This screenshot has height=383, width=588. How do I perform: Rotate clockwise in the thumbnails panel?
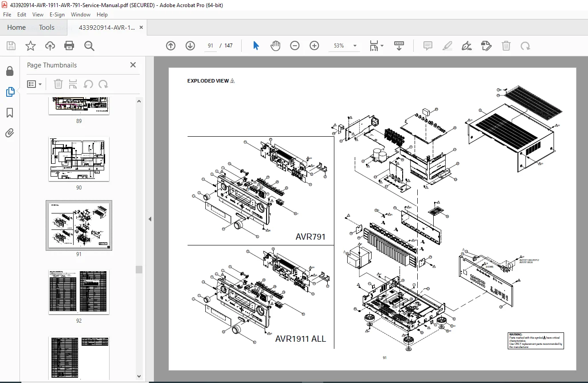click(103, 84)
